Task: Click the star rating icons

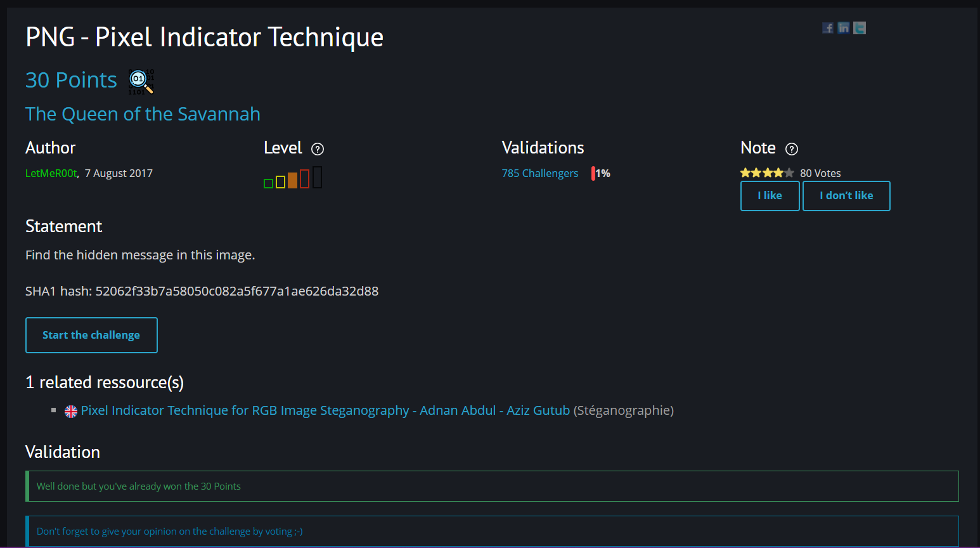Action: 767,173
